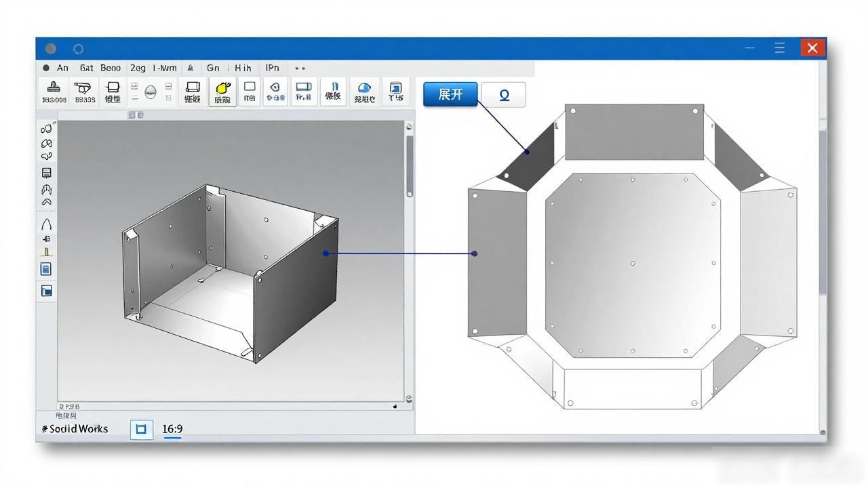Viewport: 868px width, 488px height.
Task: Click the viewport scrollbar's bottom arrow
Action: click(409, 399)
